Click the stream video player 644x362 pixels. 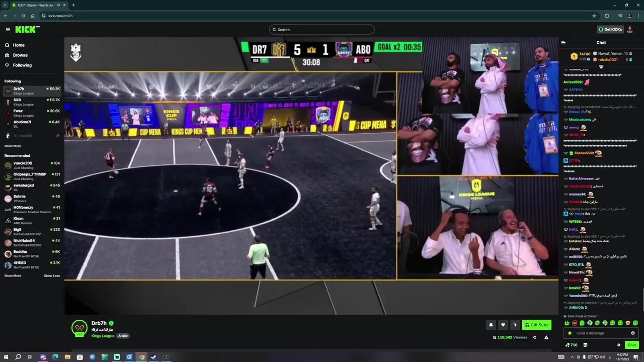tap(311, 175)
